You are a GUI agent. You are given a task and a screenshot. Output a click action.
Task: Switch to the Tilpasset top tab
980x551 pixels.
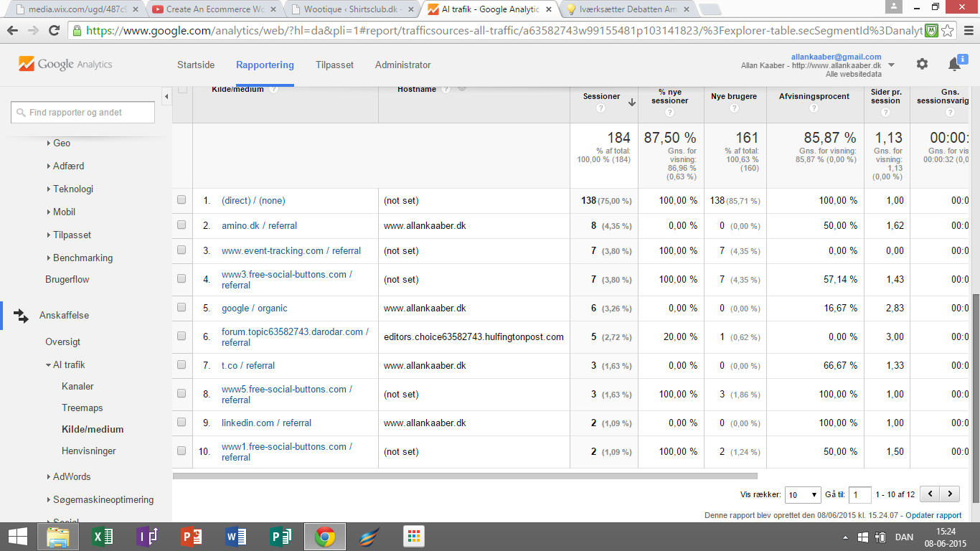click(x=334, y=65)
